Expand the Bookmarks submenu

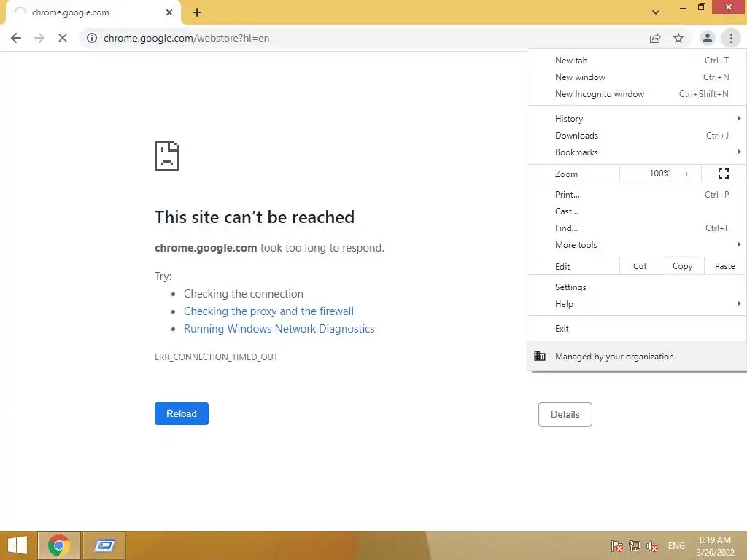pyautogui.click(x=637, y=152)
